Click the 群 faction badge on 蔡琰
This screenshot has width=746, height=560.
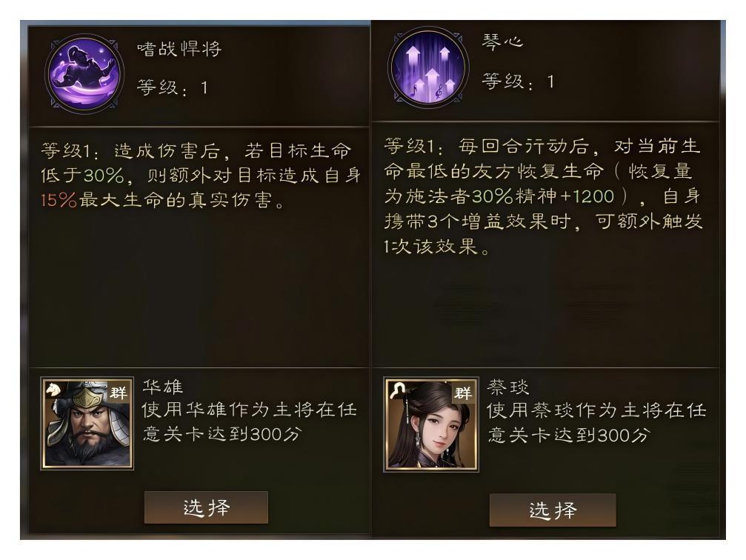[462, 393]
